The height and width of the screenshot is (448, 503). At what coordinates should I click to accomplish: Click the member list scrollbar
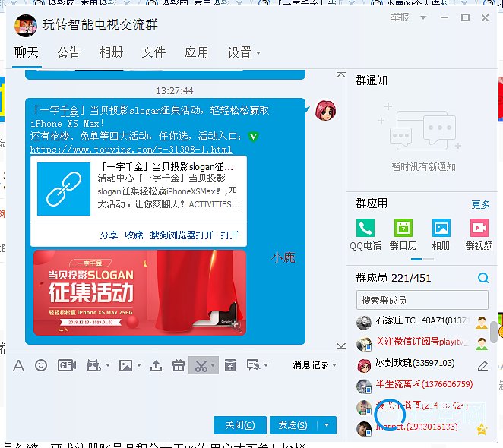pos(494,332)
